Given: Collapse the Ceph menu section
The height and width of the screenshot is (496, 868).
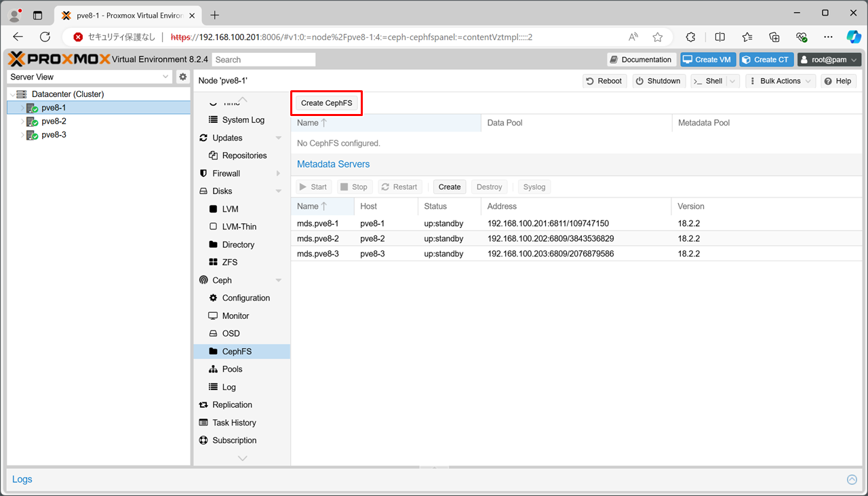Looking at the screenshot, I should [x=278, y=280].
